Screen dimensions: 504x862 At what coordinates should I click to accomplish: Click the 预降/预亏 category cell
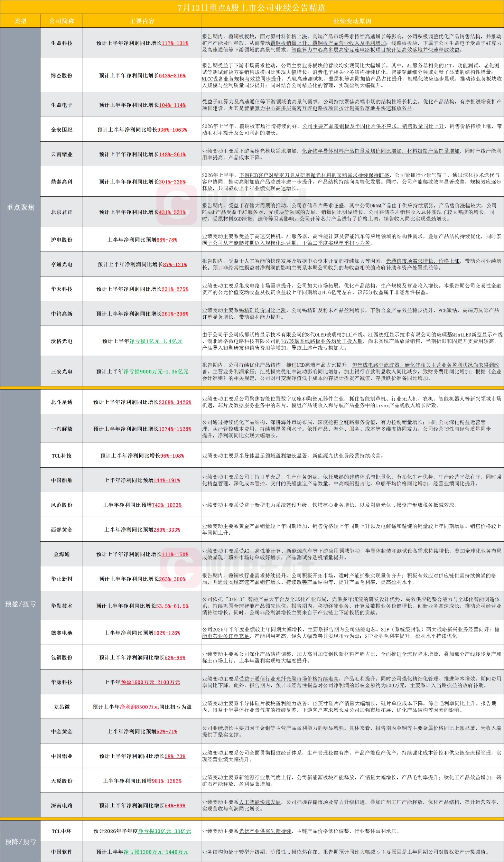20,842
